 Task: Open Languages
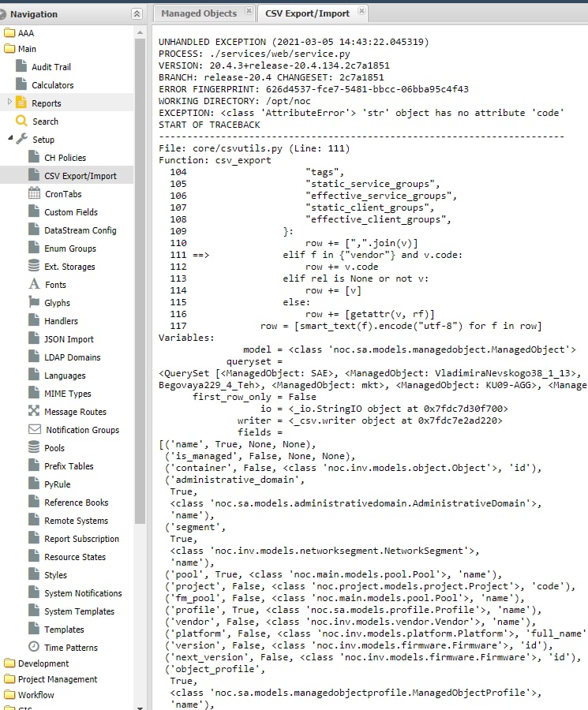(65, 376)
